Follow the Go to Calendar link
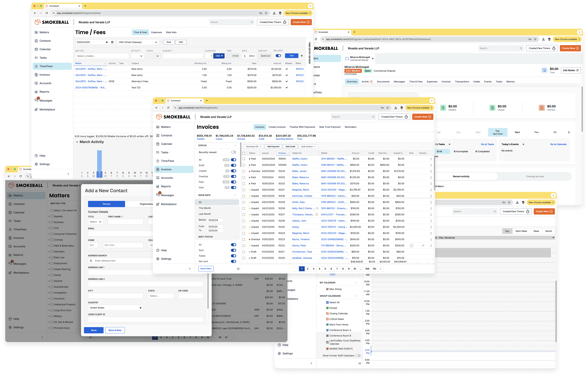The height and width of the screenshot is (376, 588). coord(558,144)
